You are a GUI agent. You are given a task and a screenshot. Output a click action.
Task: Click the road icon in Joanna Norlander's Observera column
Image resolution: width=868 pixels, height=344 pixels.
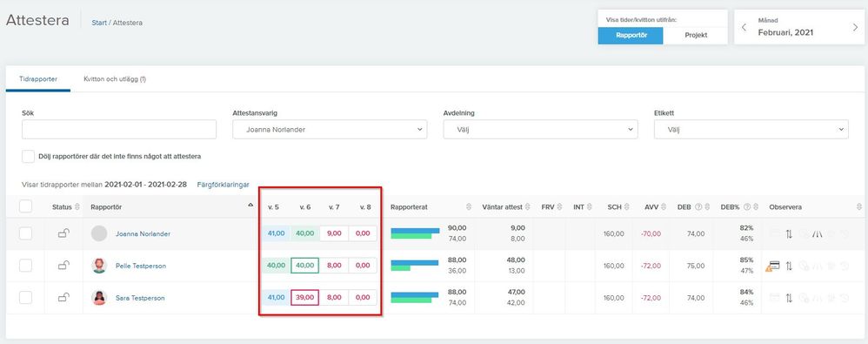817,233
